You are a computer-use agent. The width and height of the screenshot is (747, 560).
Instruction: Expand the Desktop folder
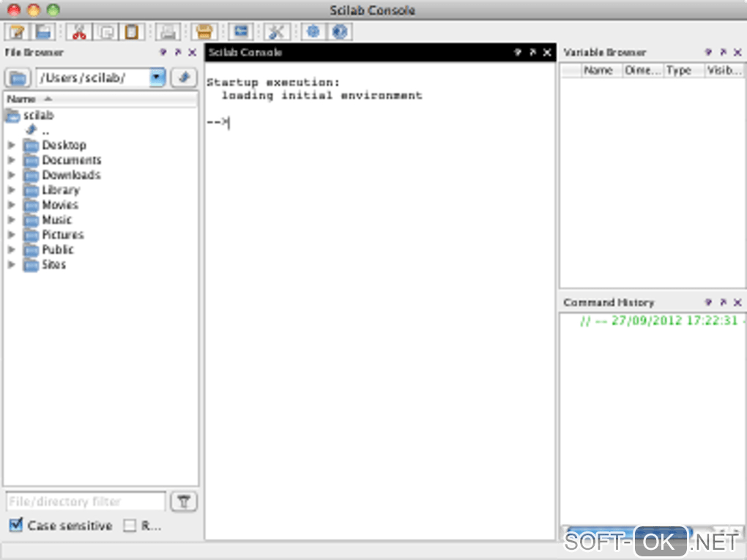pos(12,145)
